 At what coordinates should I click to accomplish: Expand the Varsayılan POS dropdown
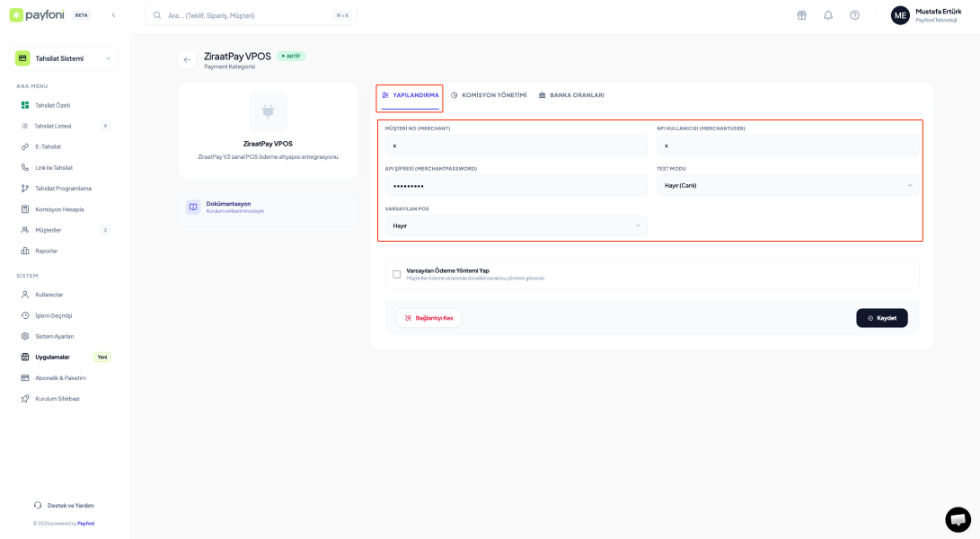pos(515,225)
